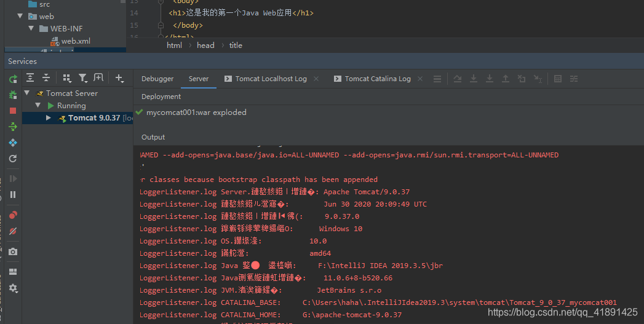
Task: Click the Restore Layout icon
Action: (x=13, y=272)
